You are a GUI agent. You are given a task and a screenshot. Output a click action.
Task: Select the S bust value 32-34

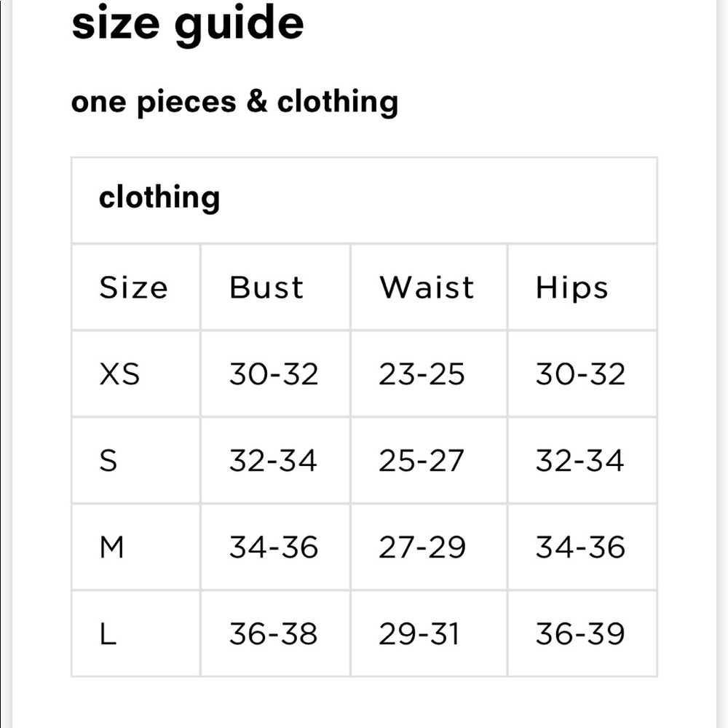point(273,461)
